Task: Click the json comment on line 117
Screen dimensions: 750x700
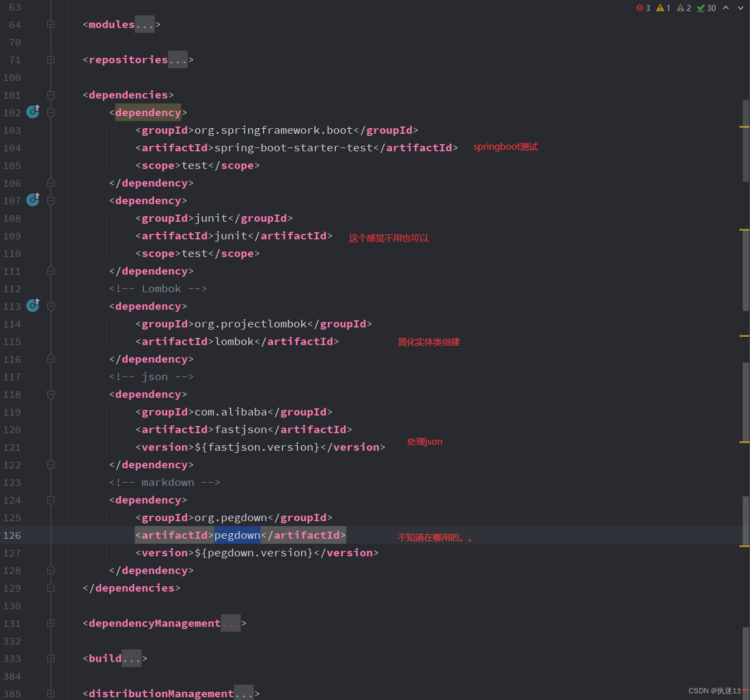Action: click(151, 376)
